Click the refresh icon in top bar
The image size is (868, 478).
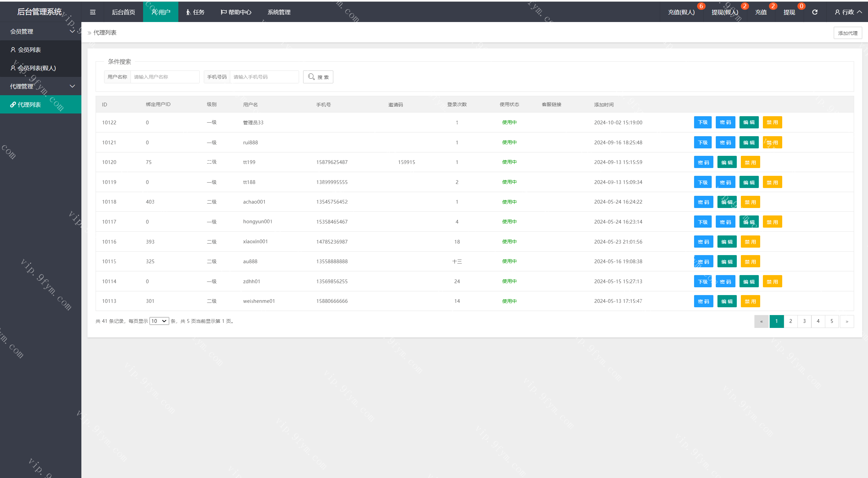point(815,12)
